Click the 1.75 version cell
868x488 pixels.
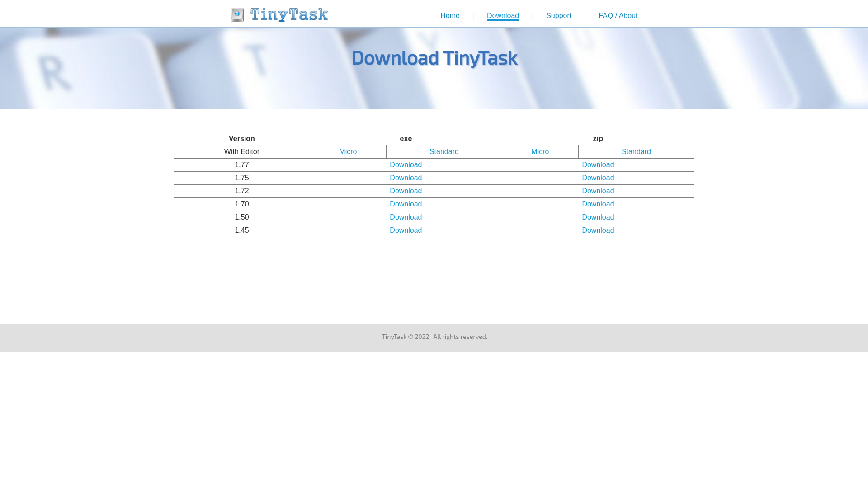click(242, 178)
